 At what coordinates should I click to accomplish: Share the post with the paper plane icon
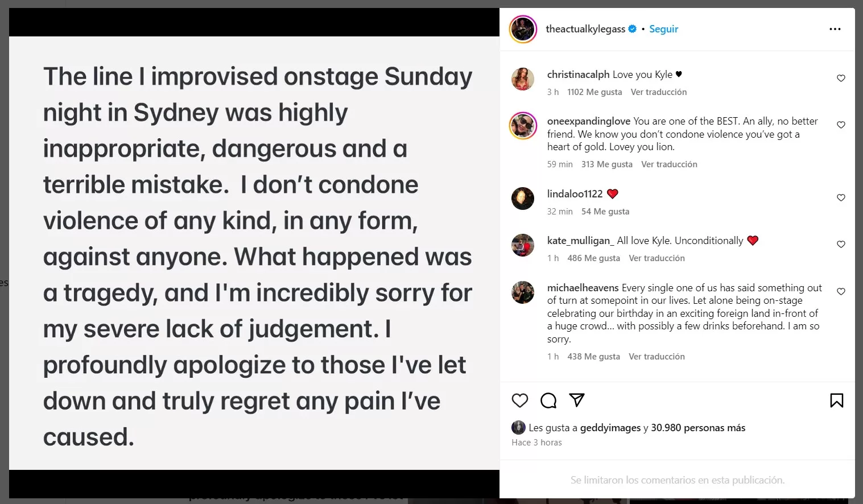pos(577,400)
